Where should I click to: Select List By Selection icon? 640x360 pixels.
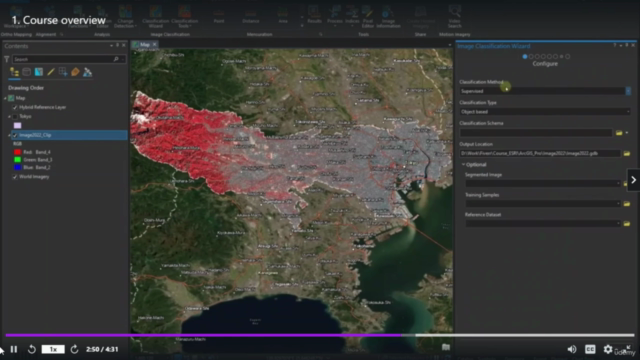[x=39, y=72]
